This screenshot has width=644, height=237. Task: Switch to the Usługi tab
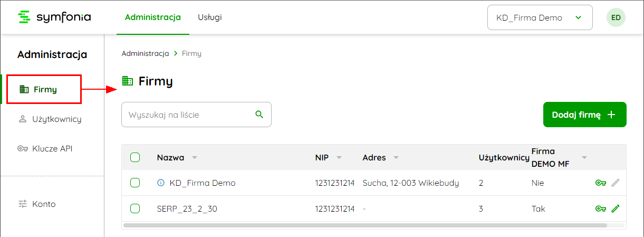click(210, 17)
